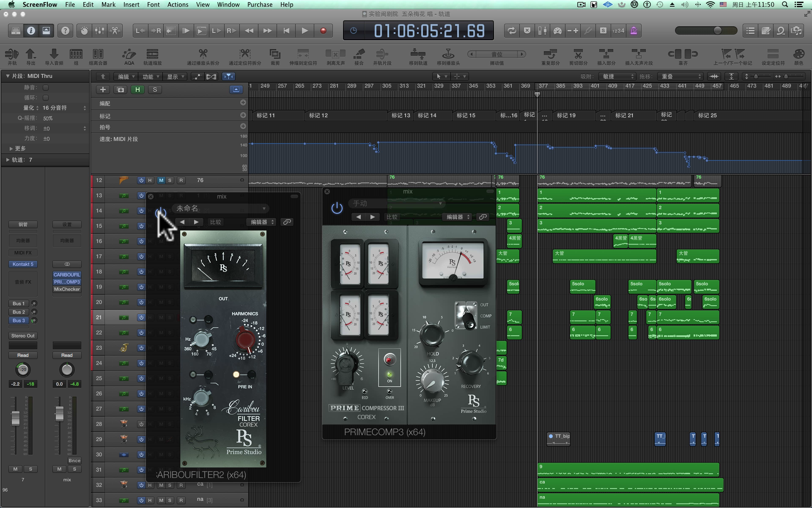
Task: Open the Mixer faders icon
Action: (x=99, y=30)
